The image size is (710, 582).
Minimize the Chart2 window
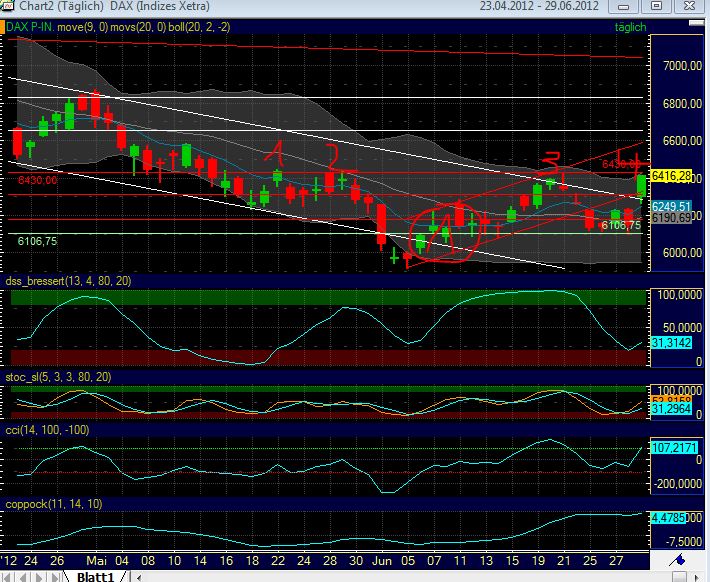click(x=624, y=6)
